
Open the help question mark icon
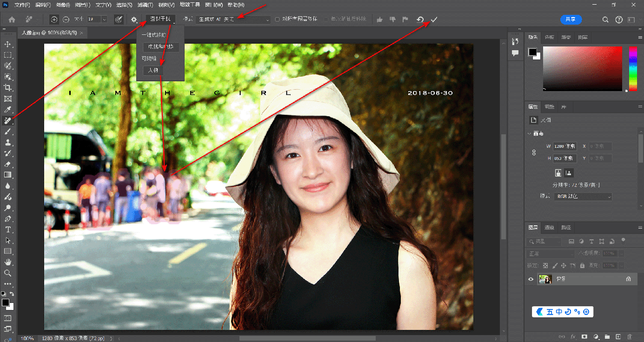(619, 20)
